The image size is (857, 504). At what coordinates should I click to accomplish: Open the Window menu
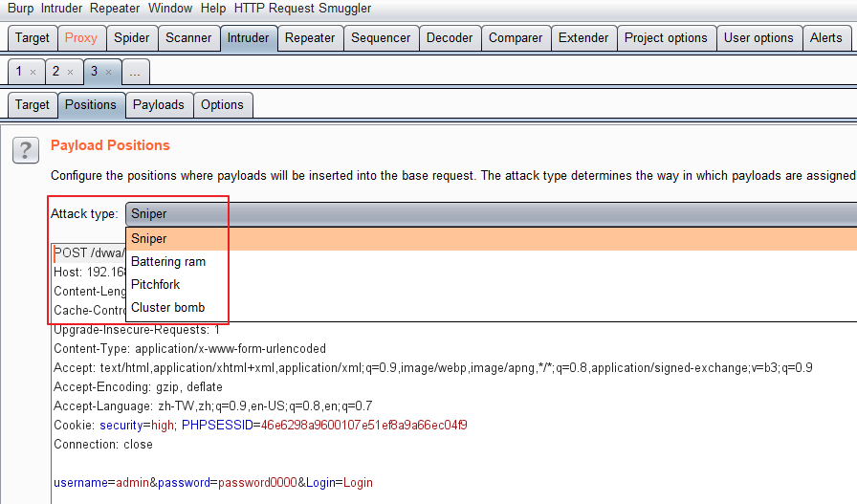[x=170, y=9]
